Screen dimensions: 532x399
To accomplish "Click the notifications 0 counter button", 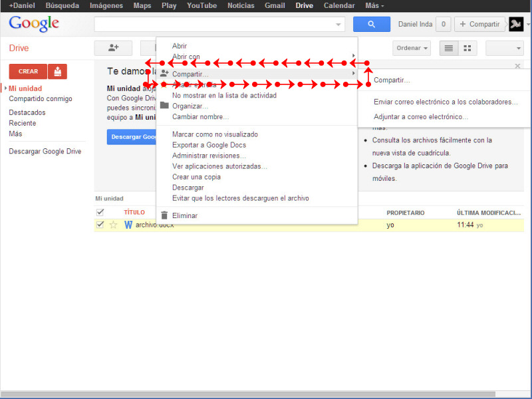I will [x=443, y=24].
